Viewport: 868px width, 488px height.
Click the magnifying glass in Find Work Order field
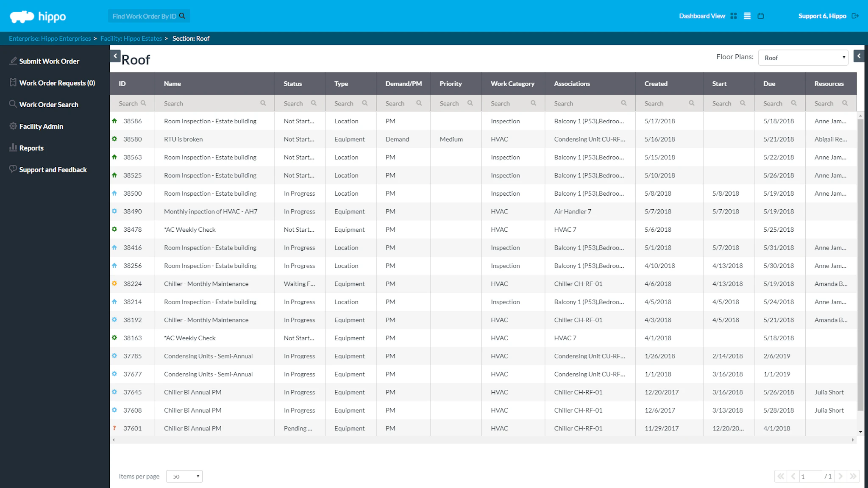(x=182, y=15)
